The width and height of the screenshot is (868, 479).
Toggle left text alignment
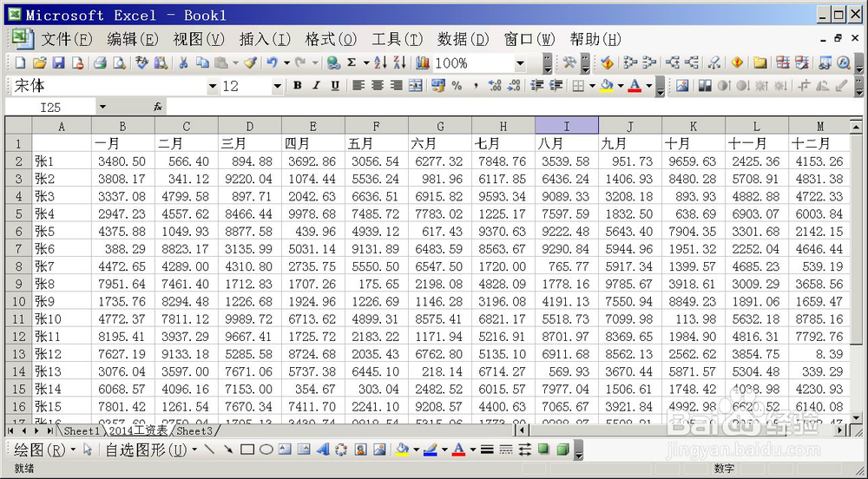358,85
